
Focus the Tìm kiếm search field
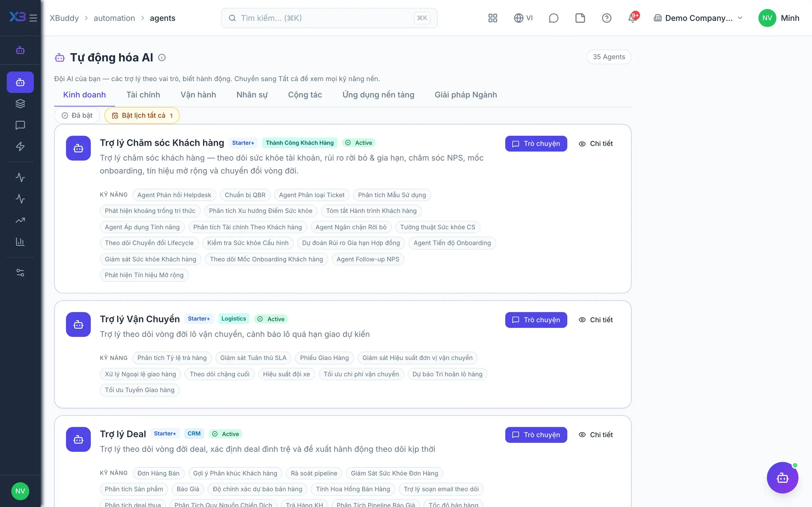point(329,18)
